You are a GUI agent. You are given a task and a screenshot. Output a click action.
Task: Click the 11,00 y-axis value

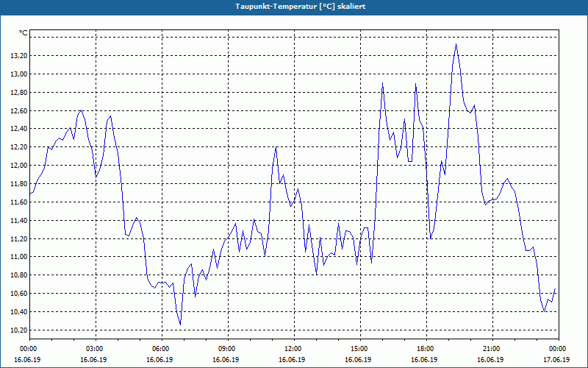[19, 257]
